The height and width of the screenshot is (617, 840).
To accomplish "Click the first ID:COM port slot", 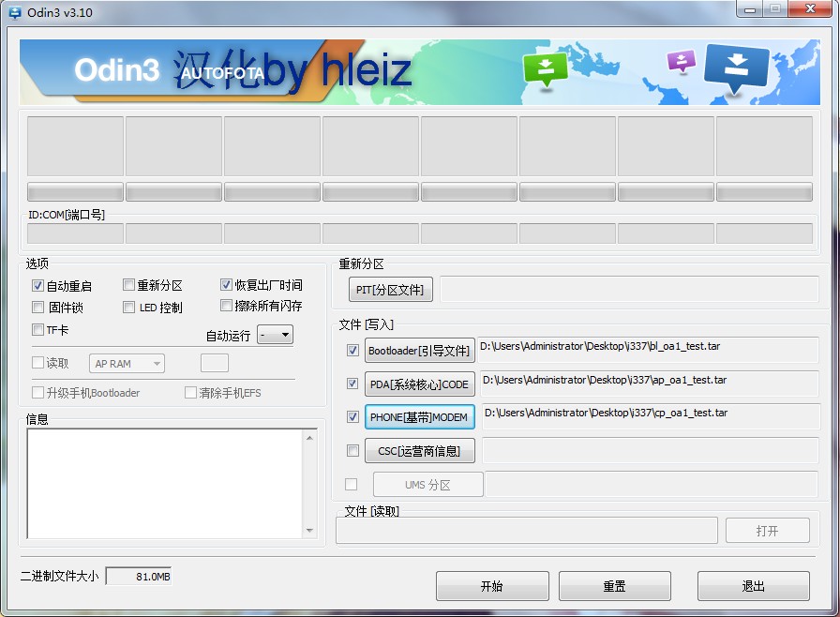I will tap(75, 233).
